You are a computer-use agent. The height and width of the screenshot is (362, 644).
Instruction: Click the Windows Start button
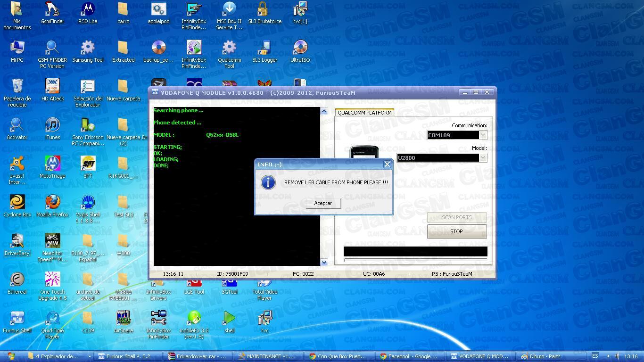(x=11, y=356)
